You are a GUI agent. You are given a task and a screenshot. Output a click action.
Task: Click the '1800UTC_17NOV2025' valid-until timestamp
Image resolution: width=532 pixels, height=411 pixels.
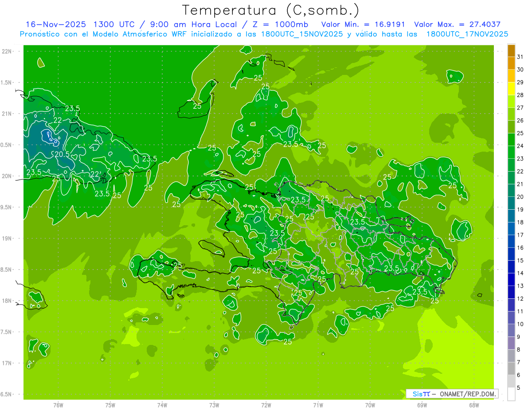[x=467, y=34]
